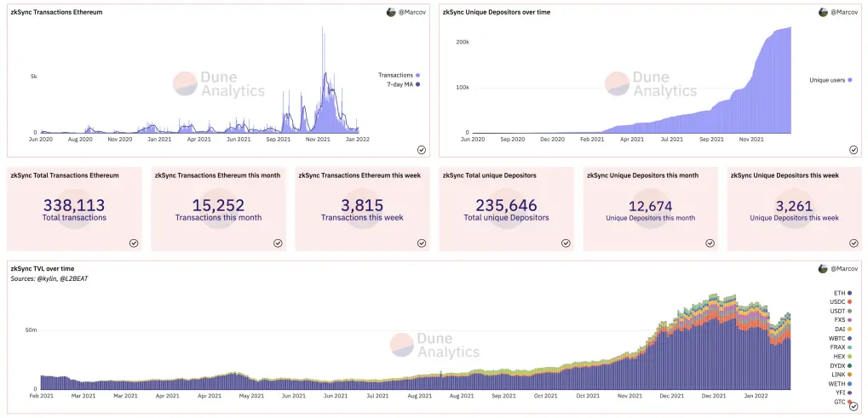Click the HEX legend color dot
Viewport: 868px width, 418px height.
(x=850, y=357)
